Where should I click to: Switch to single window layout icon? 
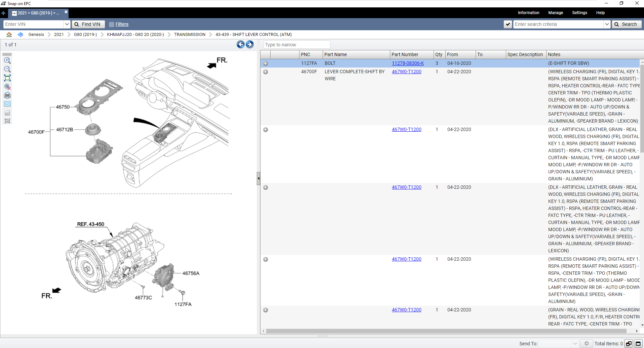(638, 343)
